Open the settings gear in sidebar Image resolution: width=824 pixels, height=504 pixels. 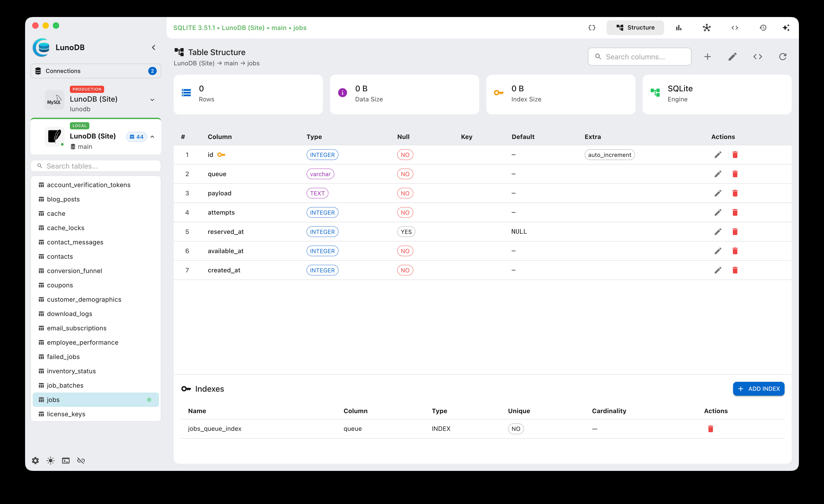(35, 461)
